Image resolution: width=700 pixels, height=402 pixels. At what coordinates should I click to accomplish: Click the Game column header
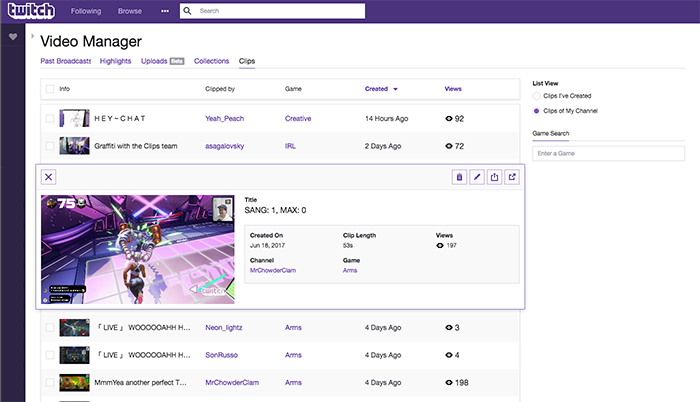(293, 89)
